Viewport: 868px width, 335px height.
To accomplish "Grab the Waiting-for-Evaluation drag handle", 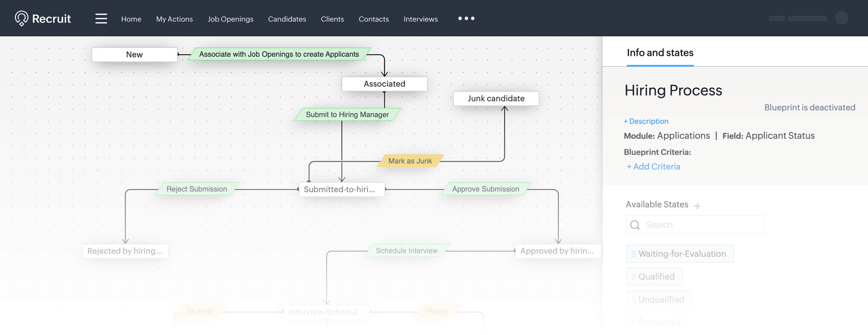I will [634, 254].
